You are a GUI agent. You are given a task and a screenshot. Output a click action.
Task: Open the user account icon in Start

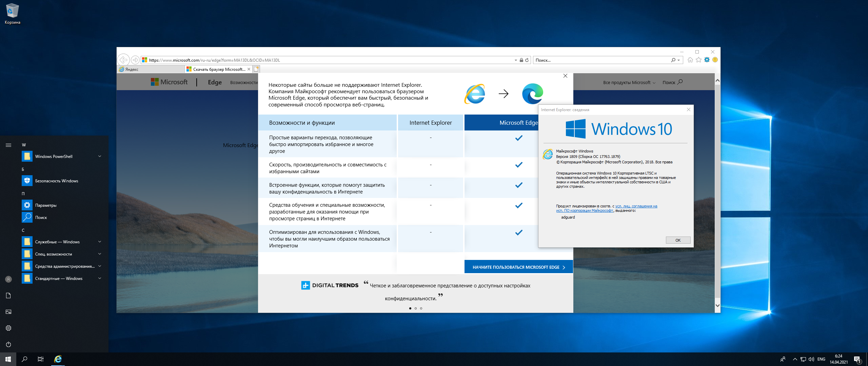[x=8, y=279]
